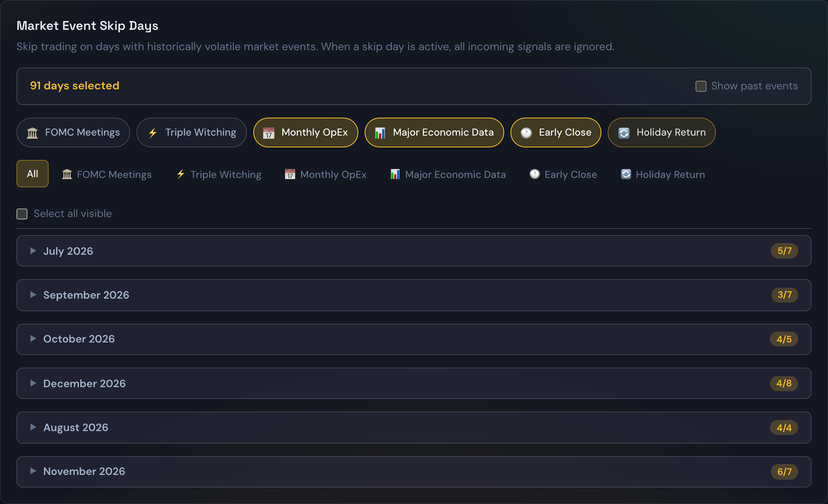Filter list by Early Close tab

563,174
